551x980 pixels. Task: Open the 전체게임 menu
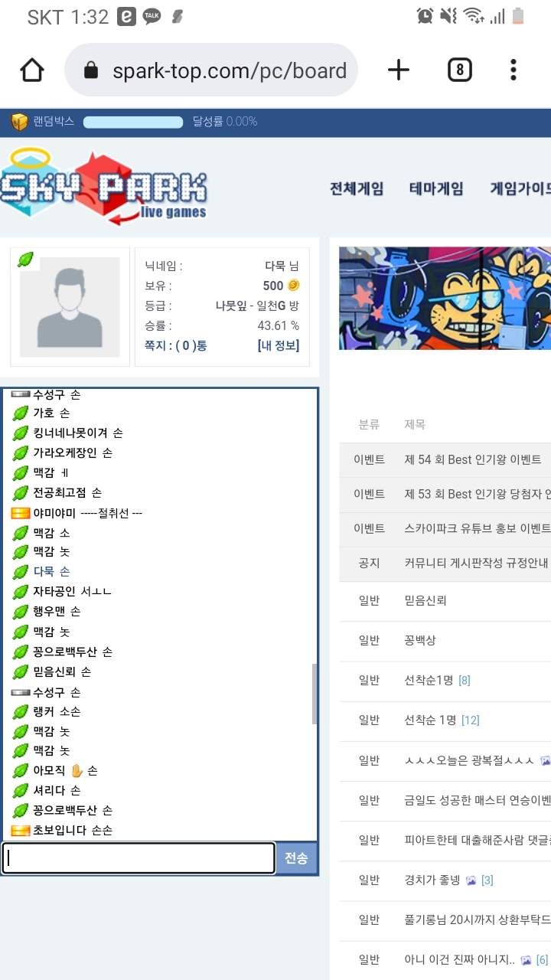357,188
